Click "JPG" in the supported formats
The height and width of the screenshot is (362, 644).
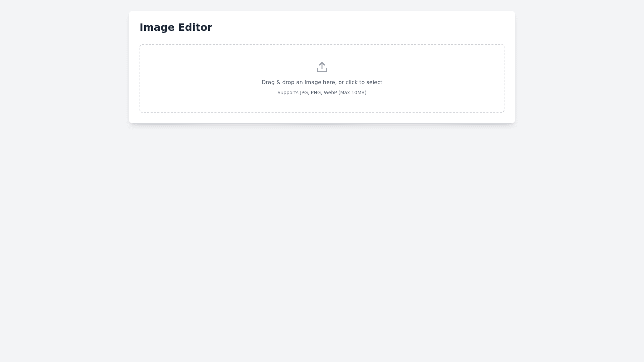tap(304, 93)
